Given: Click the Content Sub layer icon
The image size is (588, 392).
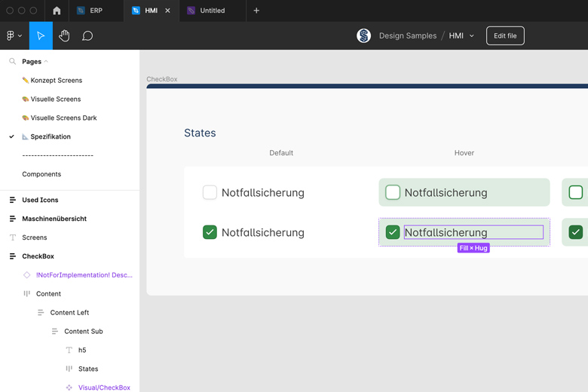Looking at the screenshot, I should (55, 331).
